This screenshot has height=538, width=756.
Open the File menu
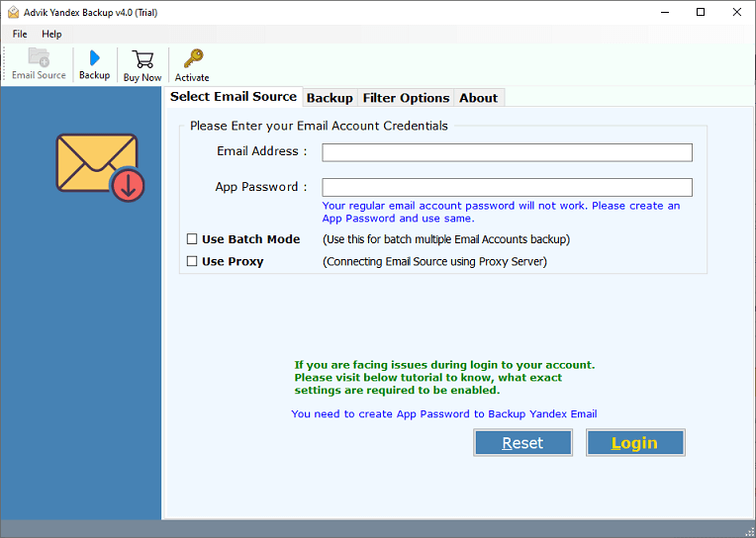pos(20,34)
